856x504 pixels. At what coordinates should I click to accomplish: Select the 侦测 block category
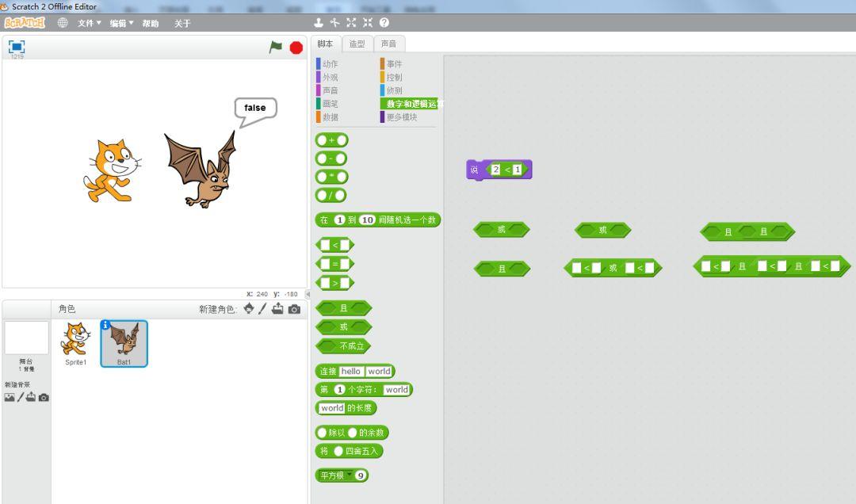[x=392, y=90]
